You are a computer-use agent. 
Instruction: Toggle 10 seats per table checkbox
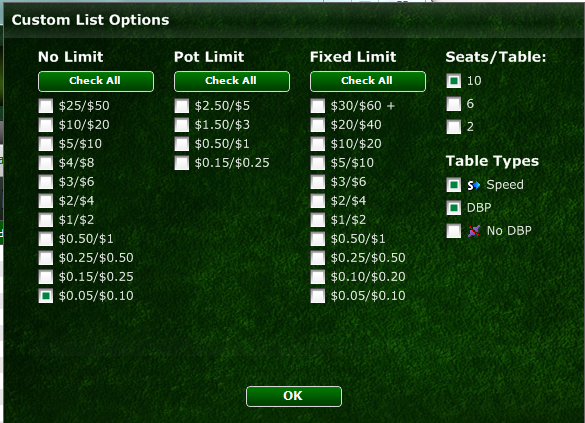[x=454, y=81]
